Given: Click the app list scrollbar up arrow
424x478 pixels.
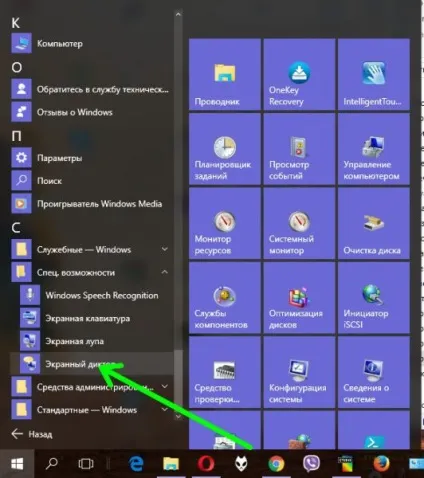Looking at the screenshot, I should coord(178,14).
